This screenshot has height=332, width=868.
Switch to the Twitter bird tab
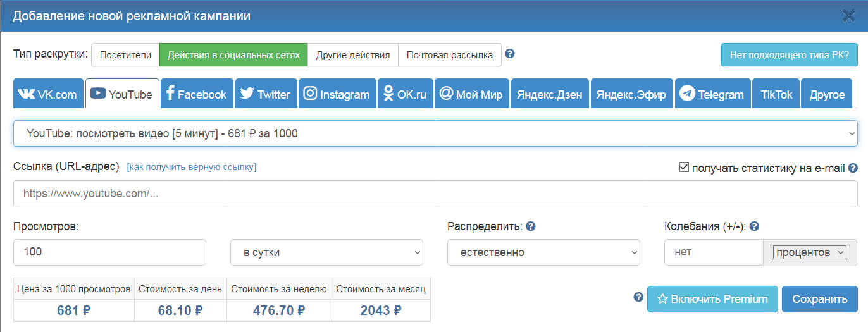click(266, 94)
